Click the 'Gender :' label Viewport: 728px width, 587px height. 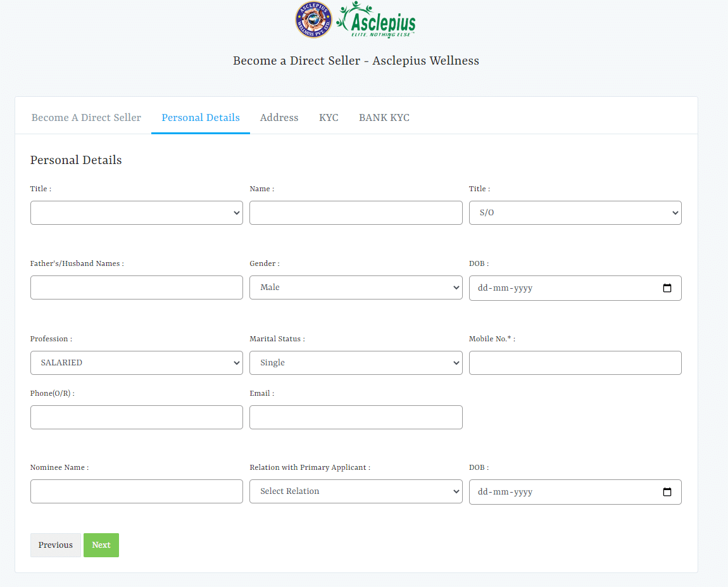265,263
